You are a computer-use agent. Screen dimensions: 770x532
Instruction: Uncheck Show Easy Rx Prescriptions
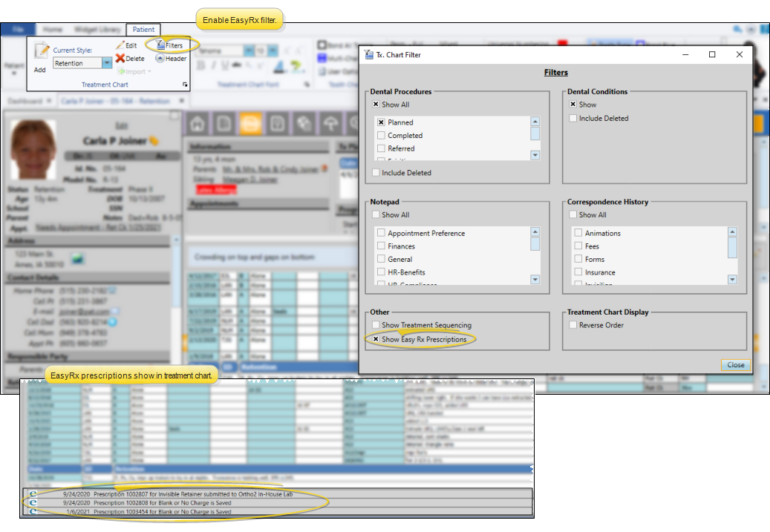[376, 339]
